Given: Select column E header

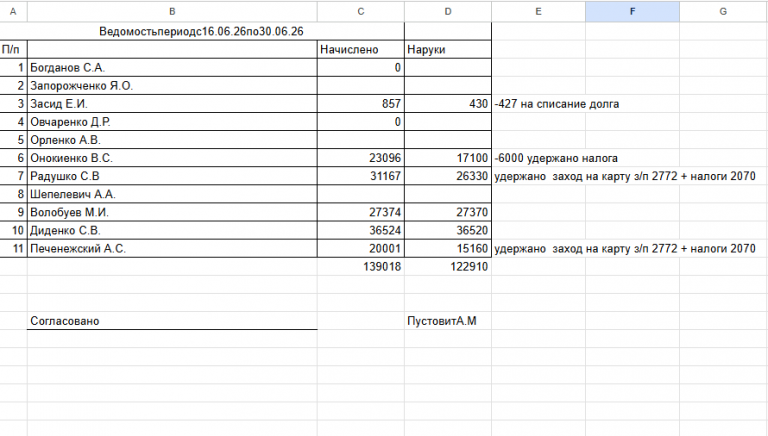Looking at the screenshot, I should coord(538,11).
